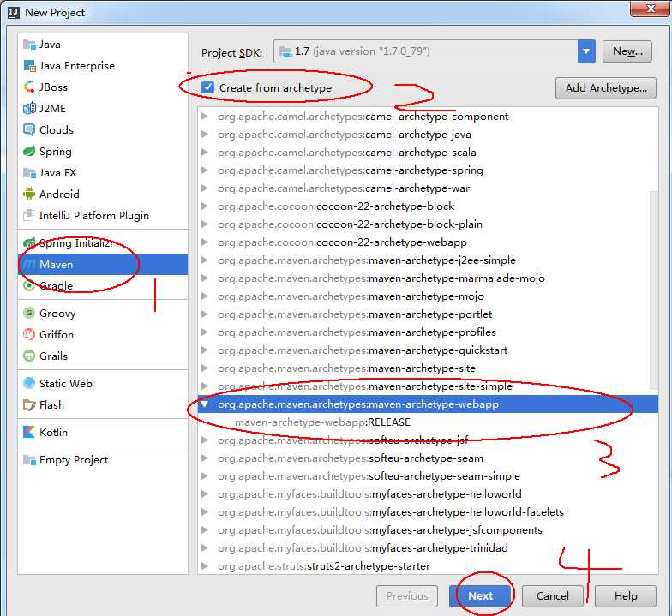
Task: Pick the J2ME project icon
Action: [29, 108]
